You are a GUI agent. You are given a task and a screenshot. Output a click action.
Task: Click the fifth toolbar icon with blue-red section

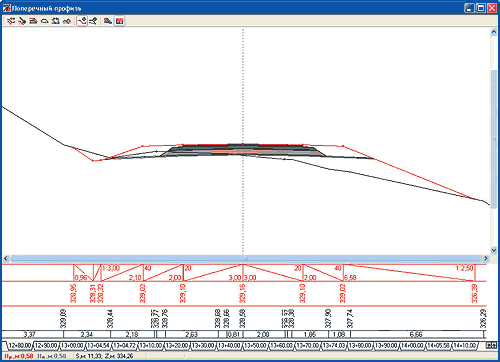click(55, 21)
